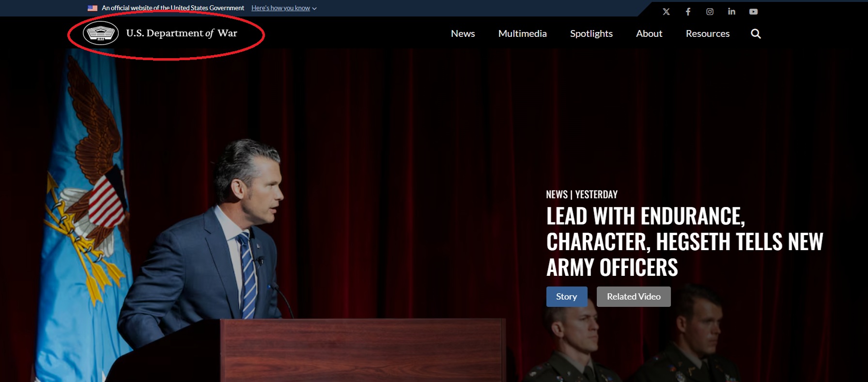Image resolution: width=868 pixels, height=382 pixels.
Task: Click "An official website" banner text
Action: (173, 8)
